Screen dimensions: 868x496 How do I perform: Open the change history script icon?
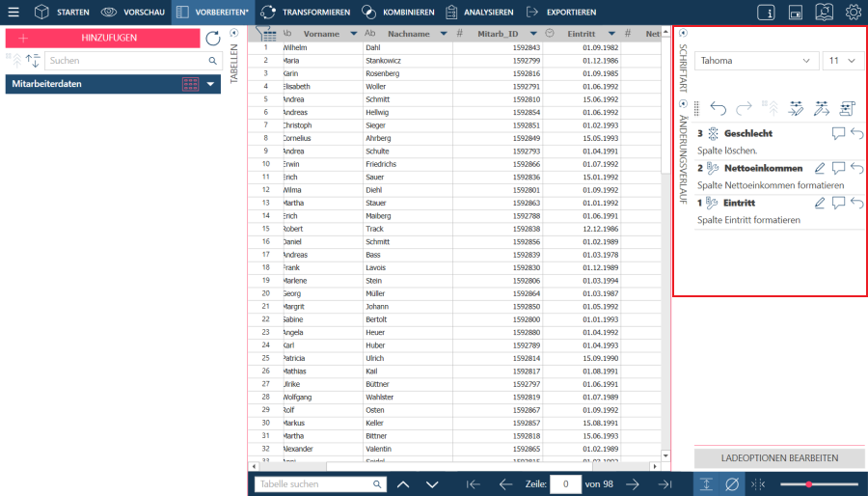pos(848,108)
